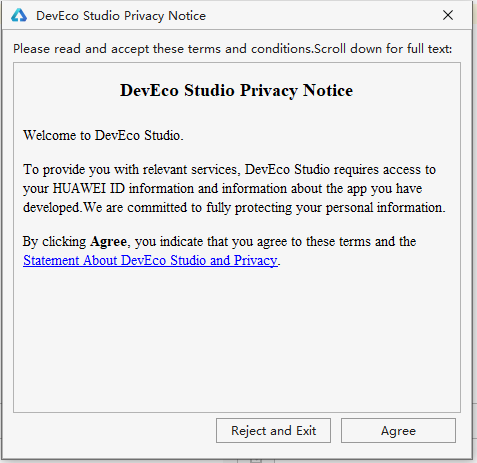Click the Welcome to DevEco Studio sentence
The image size is (477, 463).
(103, 135)
